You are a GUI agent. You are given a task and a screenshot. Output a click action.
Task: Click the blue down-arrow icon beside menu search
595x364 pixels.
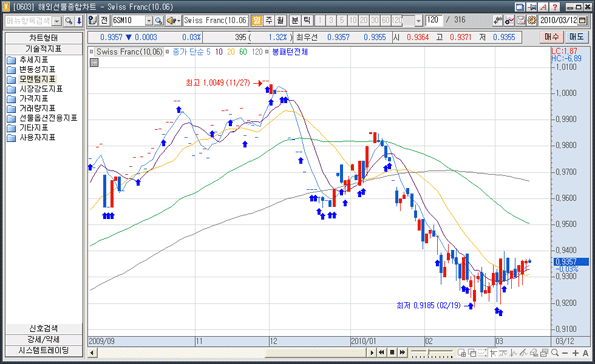click(79, 20)
